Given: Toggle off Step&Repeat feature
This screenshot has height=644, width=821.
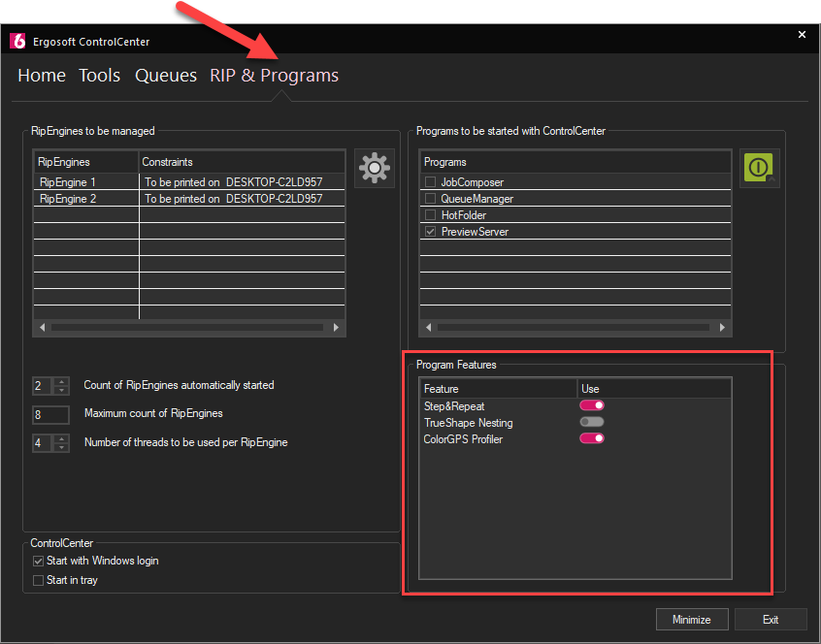Looking at the screenshot, I should coord(592,405).
